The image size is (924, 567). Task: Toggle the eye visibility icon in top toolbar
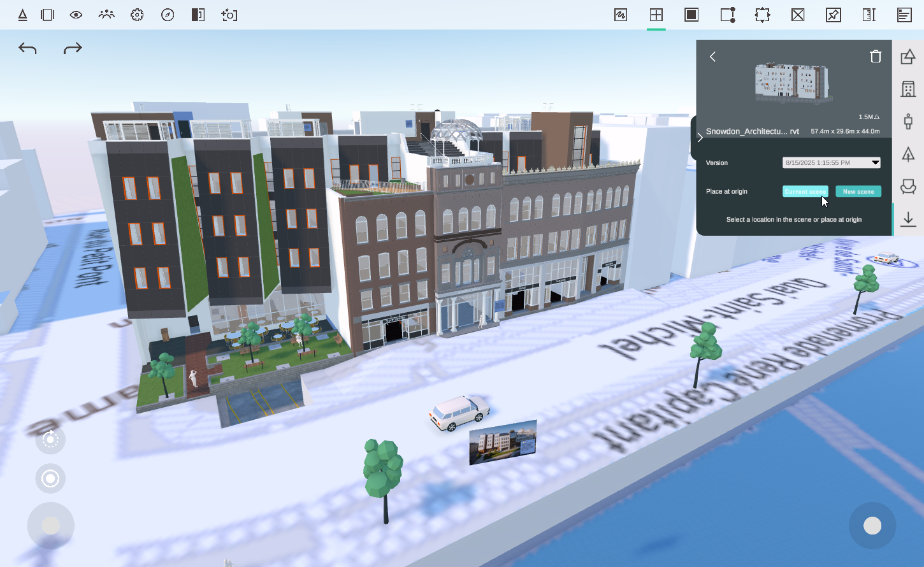click(x=76, y=15)
